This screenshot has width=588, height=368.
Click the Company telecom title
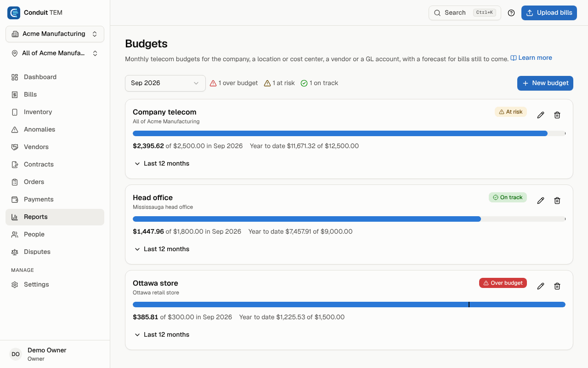(x=164, y=112)
